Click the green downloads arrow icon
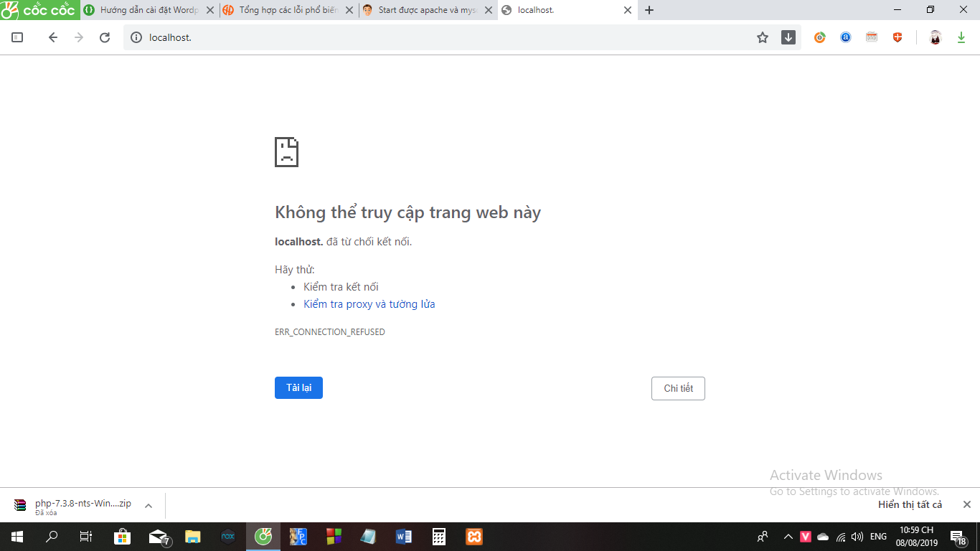Image resolution: width=980 pixels, height=551 pixels. tap(961, 38)
